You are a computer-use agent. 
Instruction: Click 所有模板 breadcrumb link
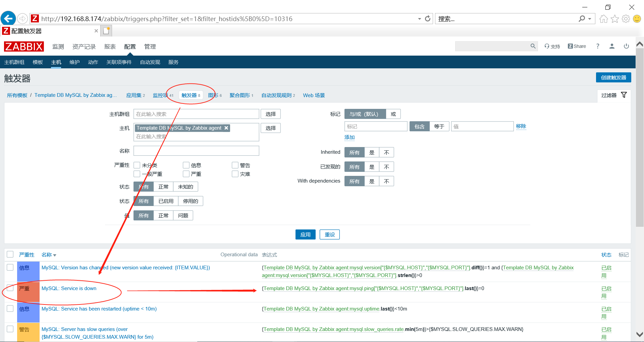pyautogui.click(x=17, y=95)
